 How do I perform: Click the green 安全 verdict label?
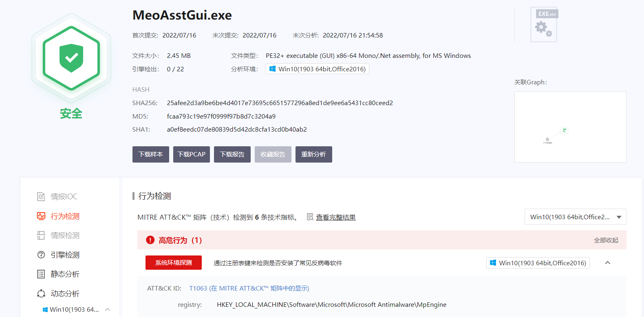71,114
